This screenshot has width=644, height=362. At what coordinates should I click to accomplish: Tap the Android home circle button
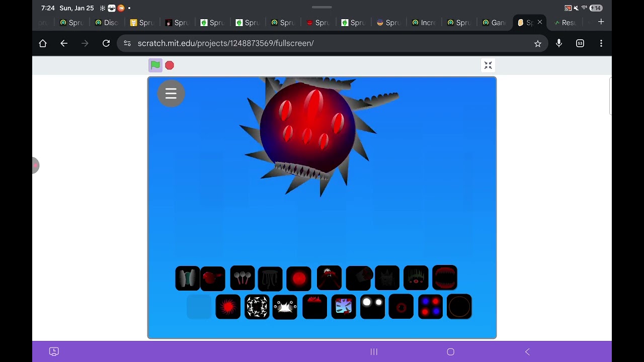451,352
